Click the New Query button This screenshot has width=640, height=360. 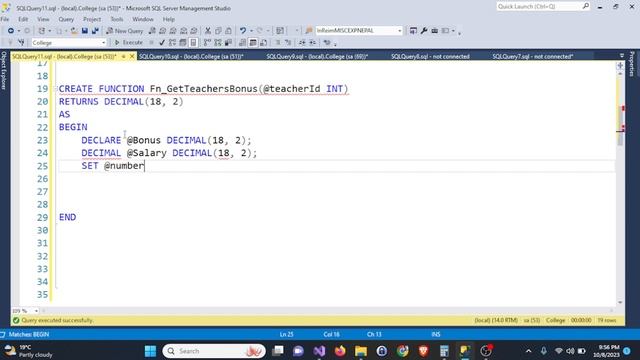(x=125, y=31)
